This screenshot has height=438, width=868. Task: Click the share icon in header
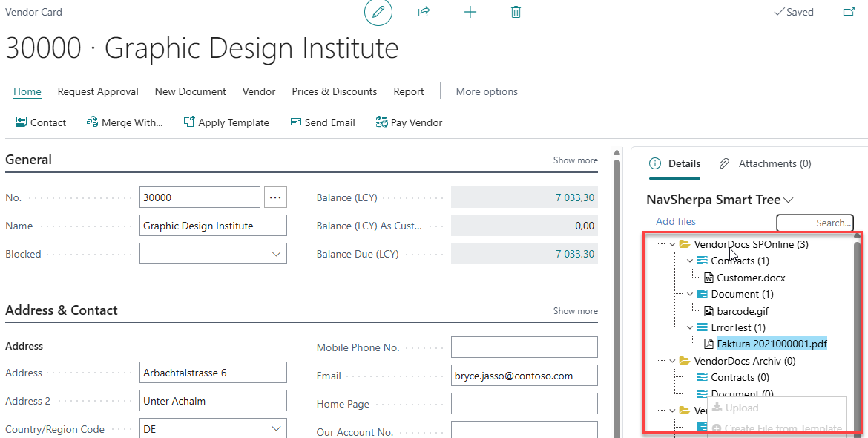[x=424, y=13]
